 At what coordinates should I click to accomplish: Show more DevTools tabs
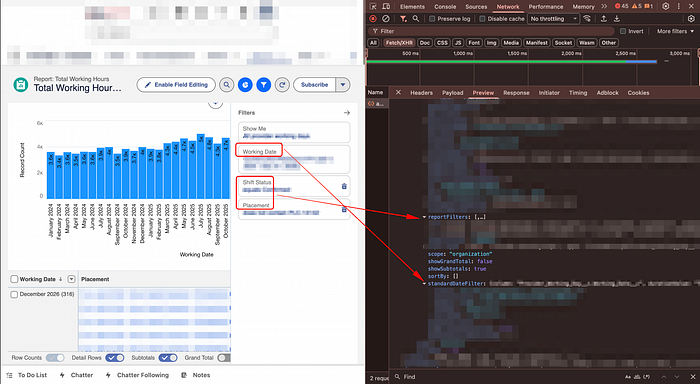pyautogui.click(x=604, y=6)
